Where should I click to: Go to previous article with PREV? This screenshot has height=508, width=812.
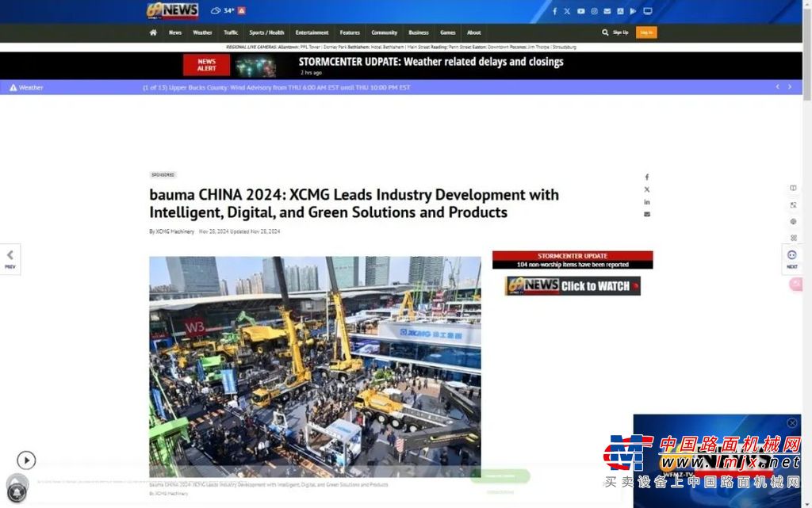[x=10, y=258]
